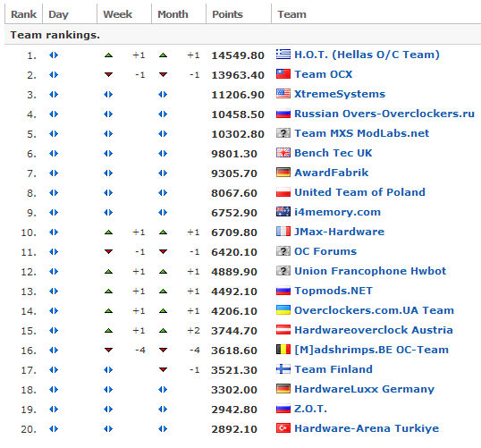Screen dimensions: 481x448
Task: Open the Team OCX link
Action: click(324, 74)
